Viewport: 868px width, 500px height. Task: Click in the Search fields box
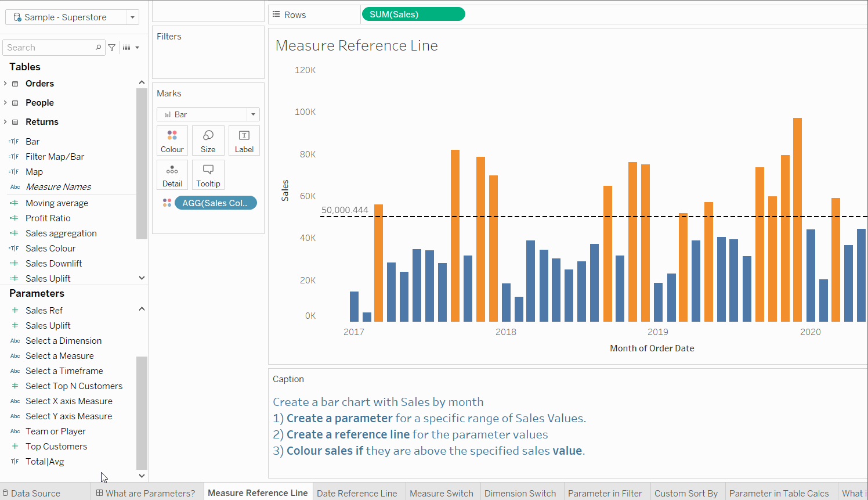click(x=49, y=48)
